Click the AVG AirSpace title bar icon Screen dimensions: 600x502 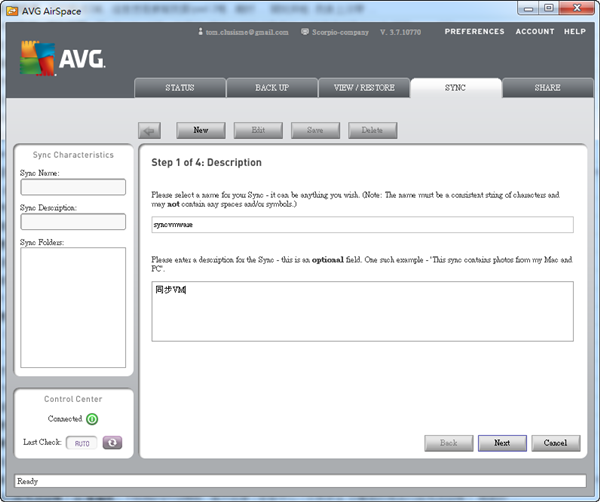coord(12,11)
